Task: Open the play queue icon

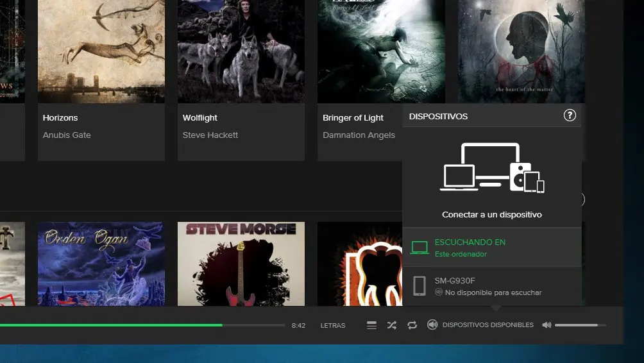Action: 371,325
